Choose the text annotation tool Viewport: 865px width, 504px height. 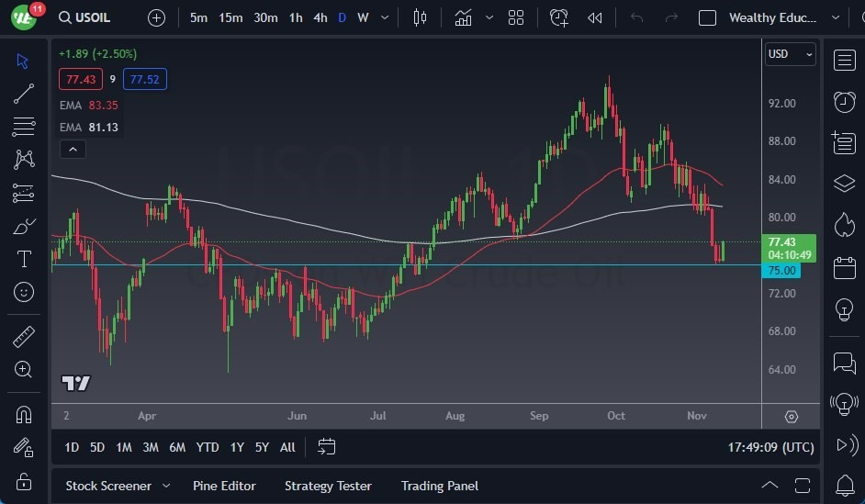click(x=24, y=259)
